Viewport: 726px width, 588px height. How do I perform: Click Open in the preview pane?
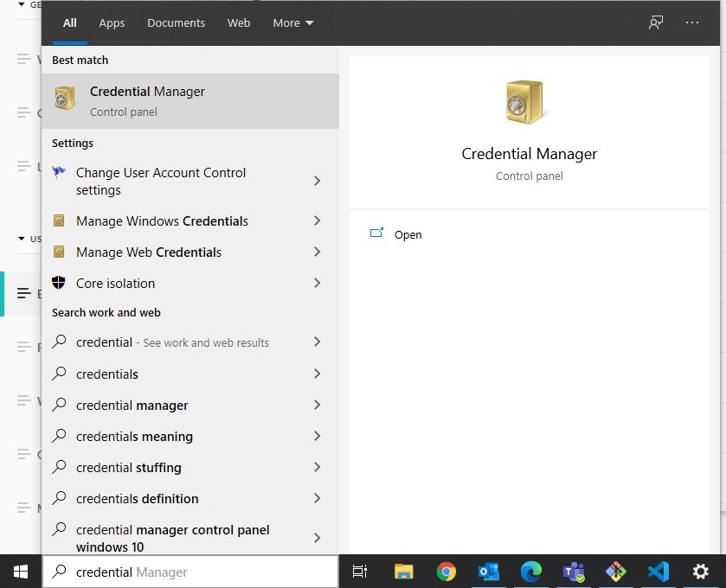pos(408,234)
